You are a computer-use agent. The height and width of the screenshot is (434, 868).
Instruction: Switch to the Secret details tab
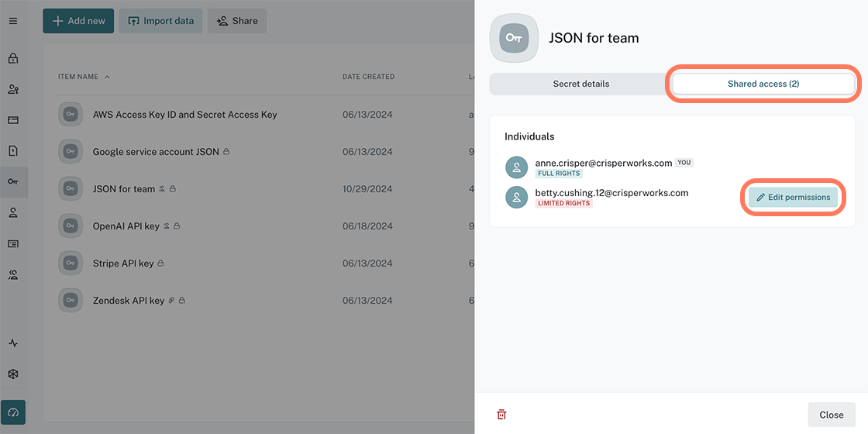[x=580, y=84]
